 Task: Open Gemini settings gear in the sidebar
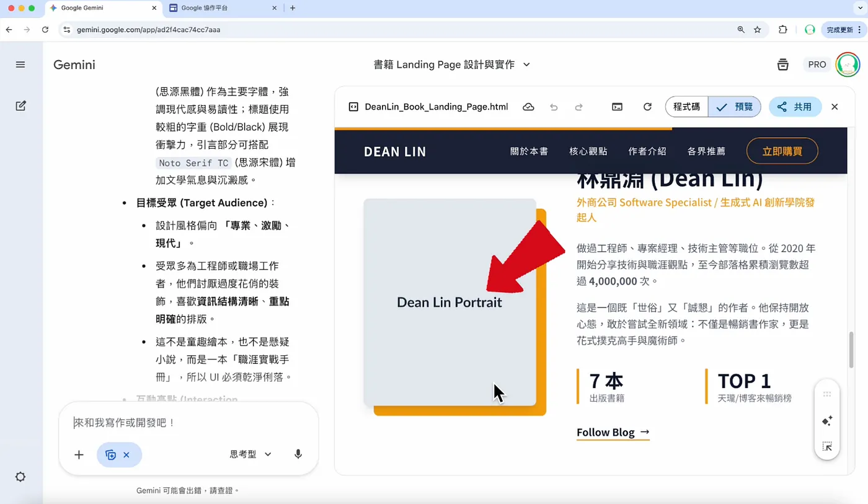(20, 477)
